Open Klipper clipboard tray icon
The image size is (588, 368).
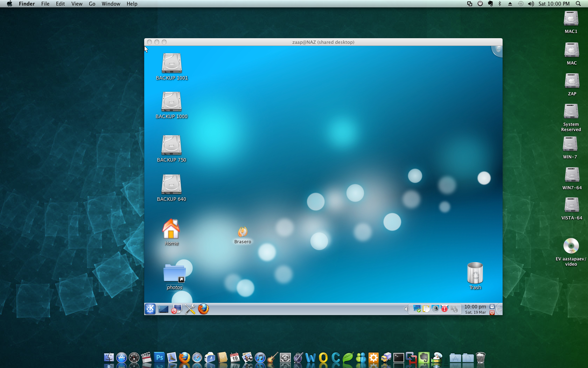pos(426,309)
